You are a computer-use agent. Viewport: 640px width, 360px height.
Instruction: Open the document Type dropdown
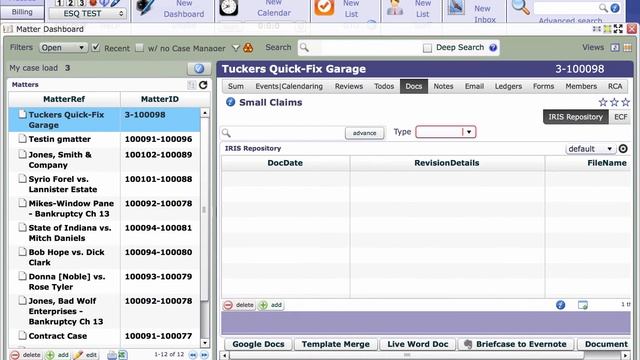coord(446,132)
